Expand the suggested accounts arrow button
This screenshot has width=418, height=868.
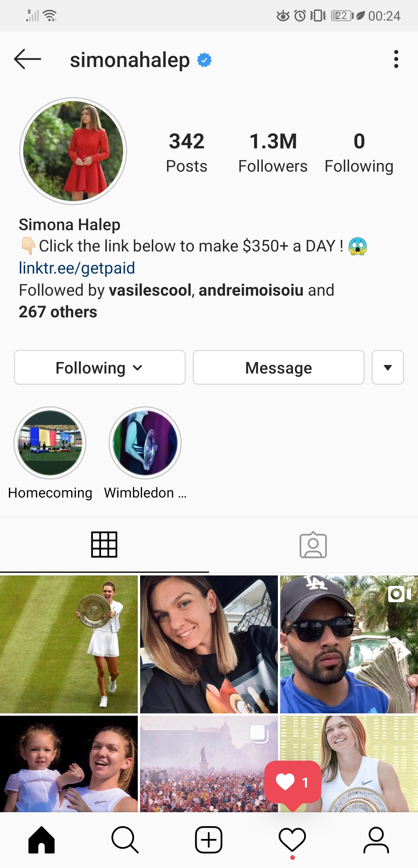[x=388, y=367]
